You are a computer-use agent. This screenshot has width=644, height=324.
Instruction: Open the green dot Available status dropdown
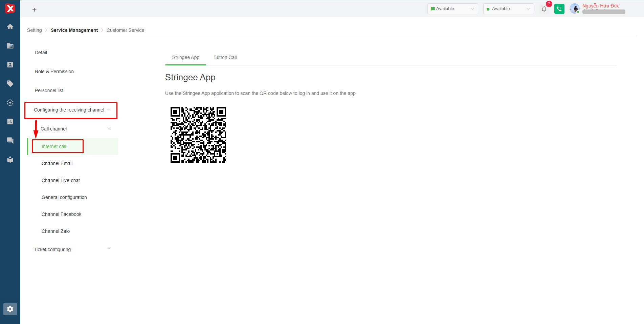508,9
